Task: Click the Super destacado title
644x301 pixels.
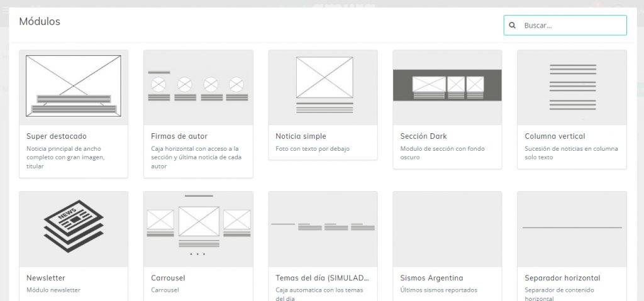Action: pos(57,136)
